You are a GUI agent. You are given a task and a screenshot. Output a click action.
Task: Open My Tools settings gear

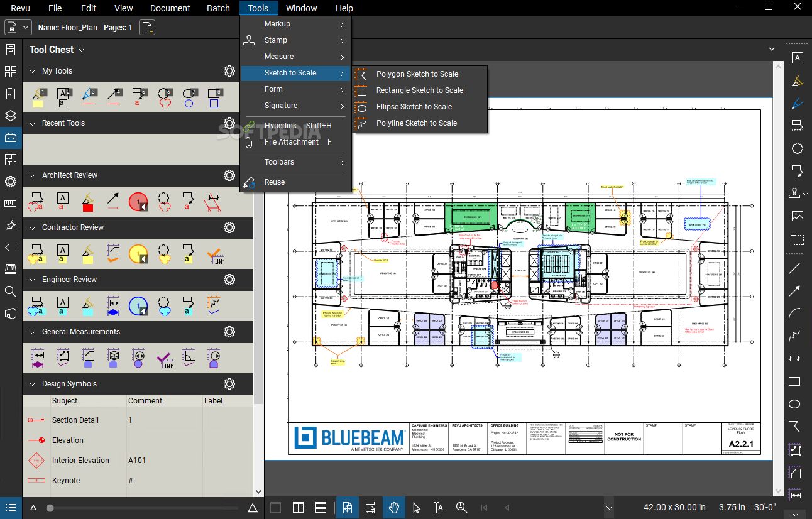pos(229,71)
